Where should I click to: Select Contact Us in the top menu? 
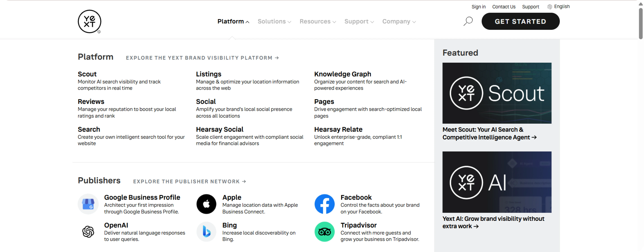[x=504, y=7]
